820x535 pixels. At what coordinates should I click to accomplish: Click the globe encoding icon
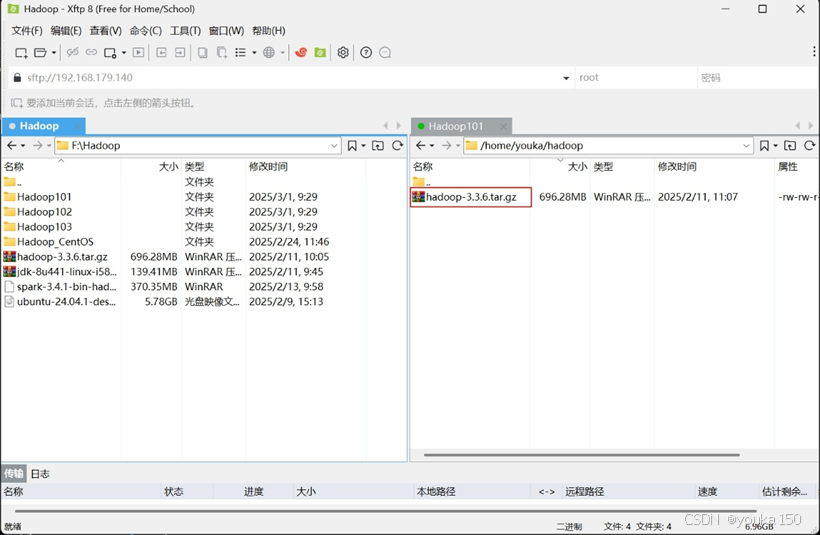pyautogui.click(x=269, y=52)
